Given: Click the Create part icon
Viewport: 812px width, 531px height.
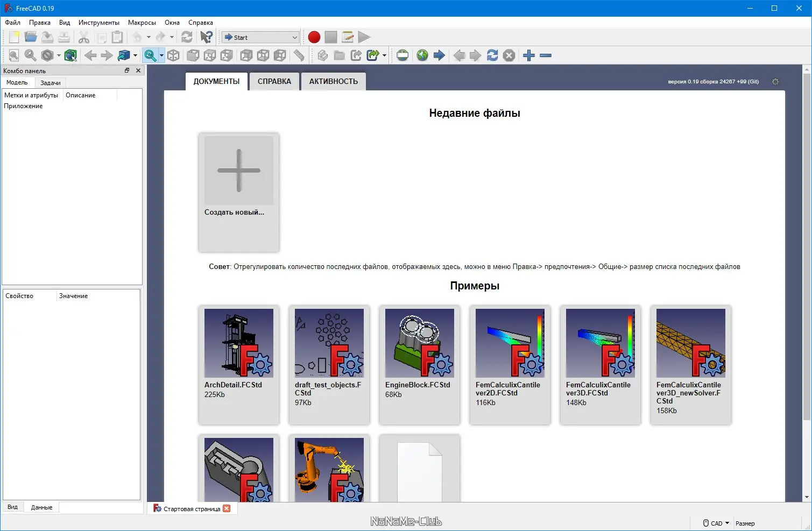Looking at the screenshot, I should tap(323, 55).
